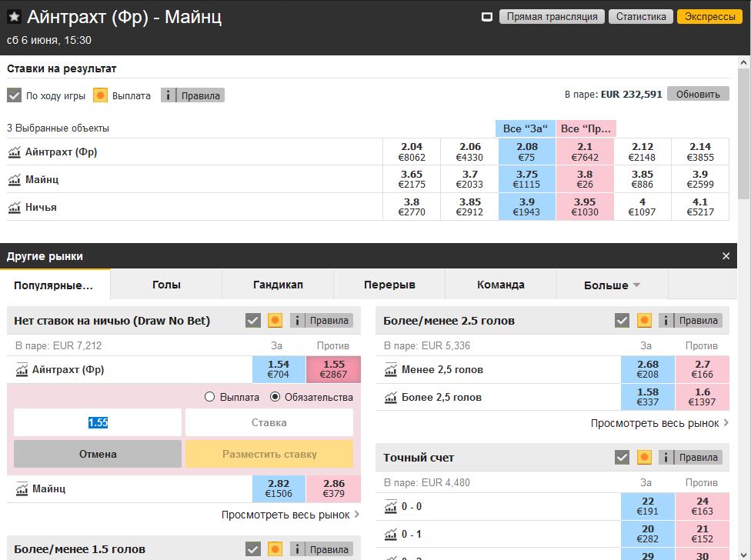Toggle По ходу игры checkbox in main market
The width and height of the screenshot is (751, 560).
coord(15,95)
